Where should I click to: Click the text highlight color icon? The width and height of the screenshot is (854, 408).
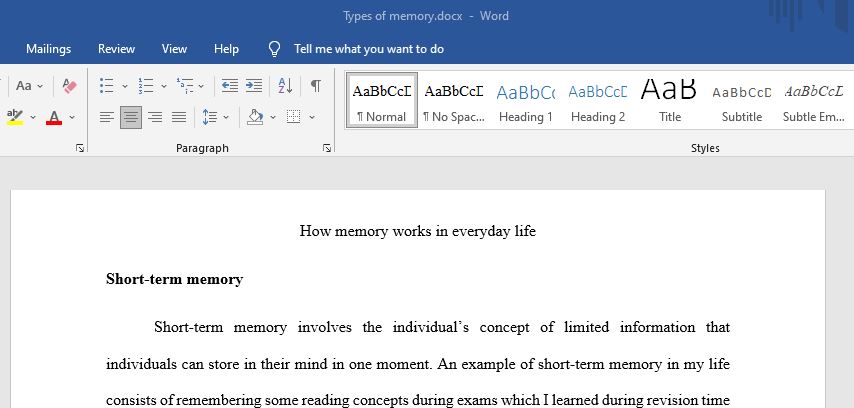pos(15,117)
